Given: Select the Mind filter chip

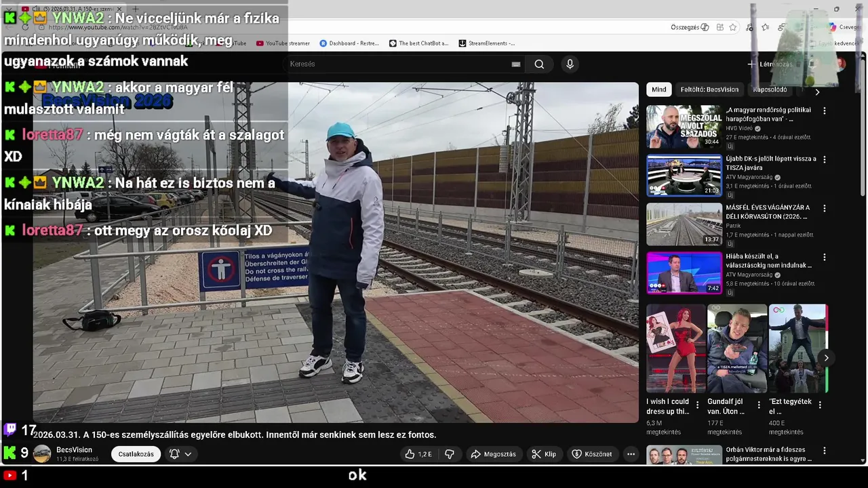Looking at the screenshot, I should pos(659,89).
